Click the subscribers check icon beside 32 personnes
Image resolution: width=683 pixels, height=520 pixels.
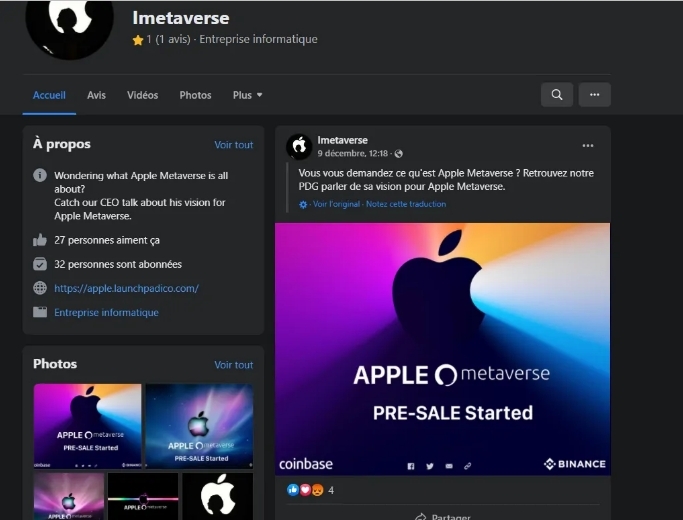pyautogui.click(x=40, y=264)
